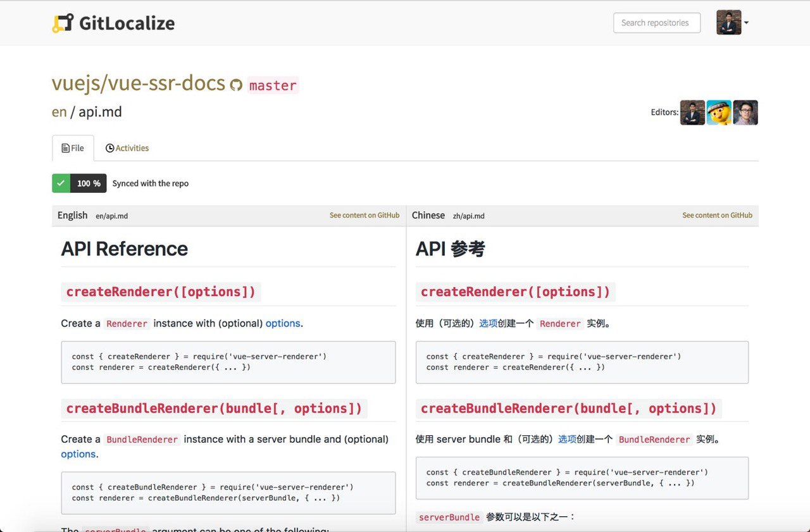
Task: Open See content on GitHub for English
Action: tap(364, 215)
